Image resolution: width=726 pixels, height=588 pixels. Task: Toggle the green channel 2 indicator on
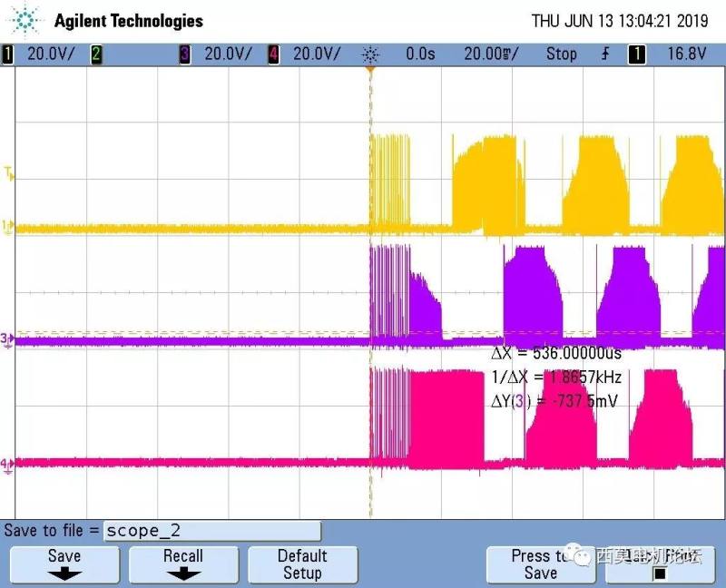coord(96,54)
